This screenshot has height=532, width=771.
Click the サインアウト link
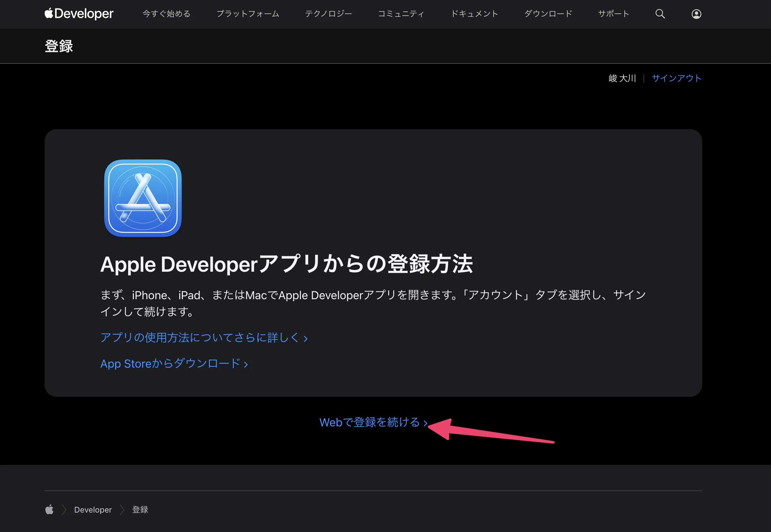676,78
